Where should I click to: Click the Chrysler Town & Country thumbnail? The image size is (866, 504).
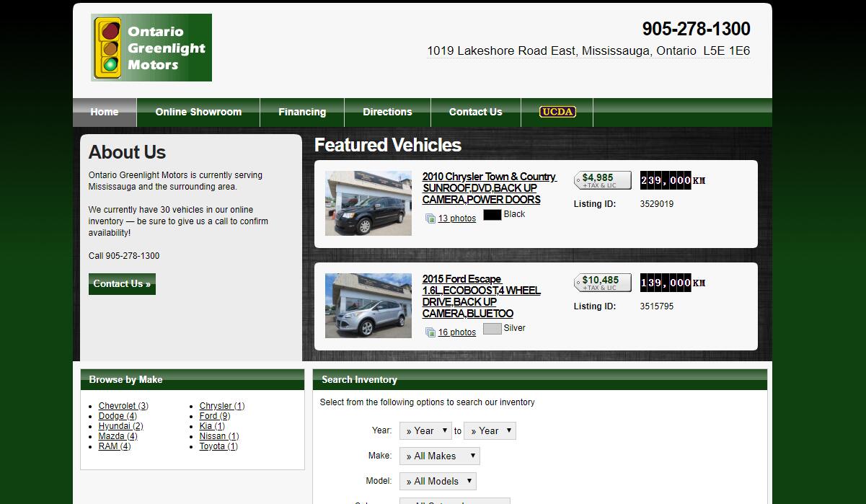pyautogui.click(x=368, y=203)
